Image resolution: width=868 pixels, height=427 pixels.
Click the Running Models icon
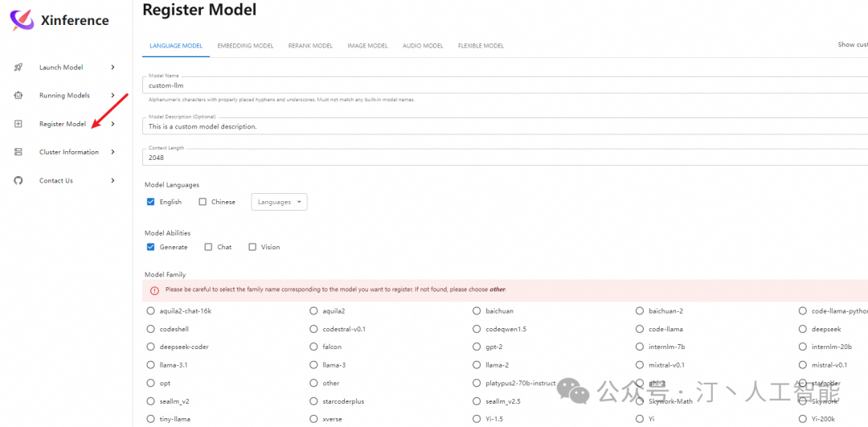pyautogui.click(x=18, y=96)
